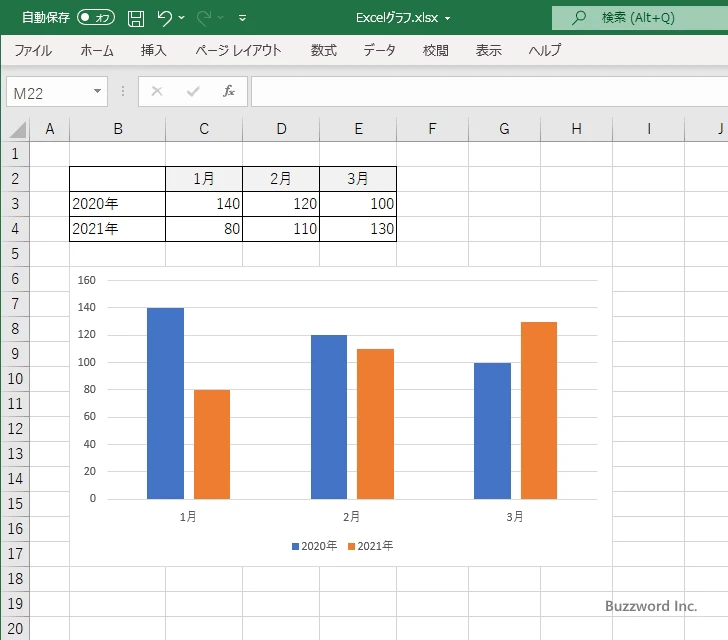Select row 18 header

15,579
